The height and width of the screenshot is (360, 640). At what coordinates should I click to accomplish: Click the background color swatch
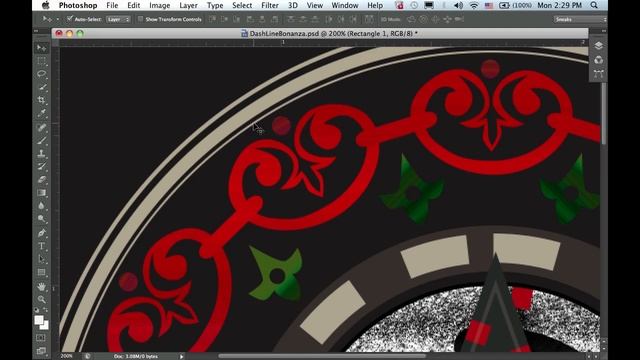44,326
